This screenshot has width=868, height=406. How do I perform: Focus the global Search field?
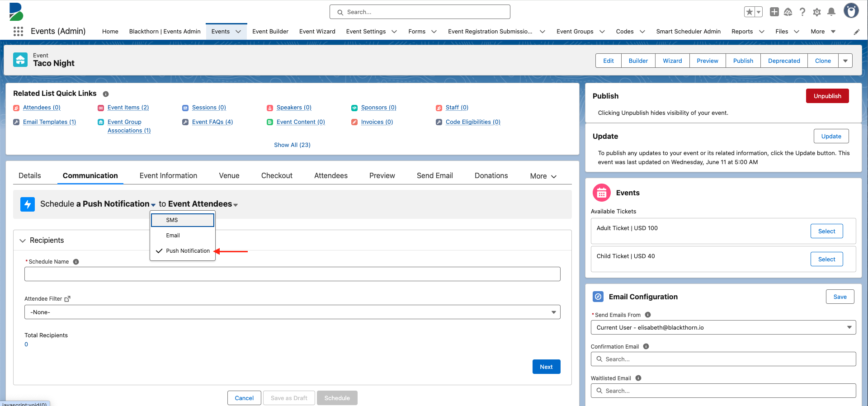pos(420,12)
